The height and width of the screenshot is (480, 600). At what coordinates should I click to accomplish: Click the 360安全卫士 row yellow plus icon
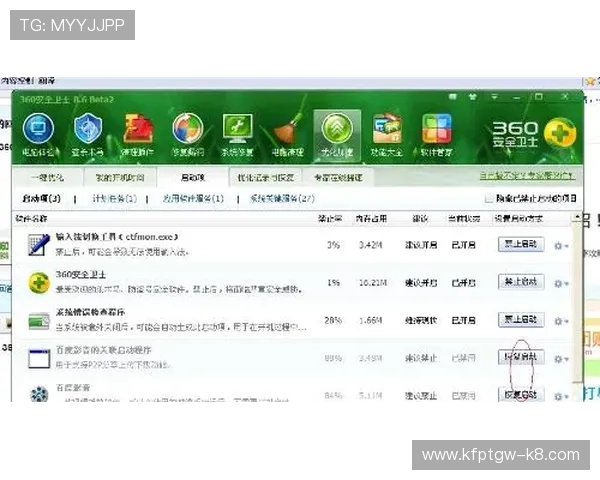point(39,282)
